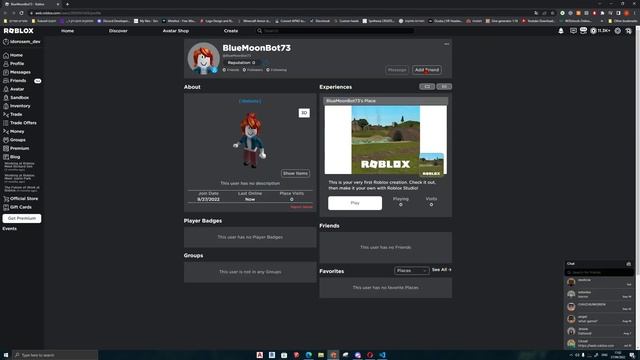Click the Following count on the profile

point(277,70)
